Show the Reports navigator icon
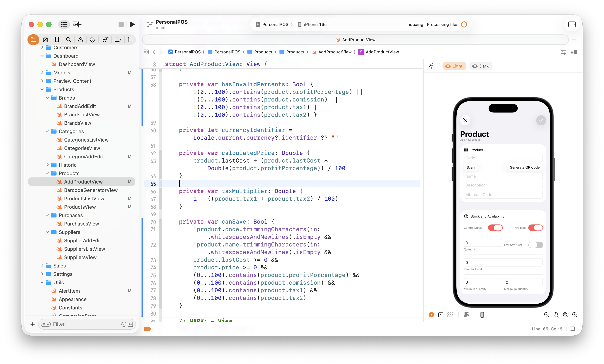This screenshot has height=364, width=604. [x=130, y=39]
